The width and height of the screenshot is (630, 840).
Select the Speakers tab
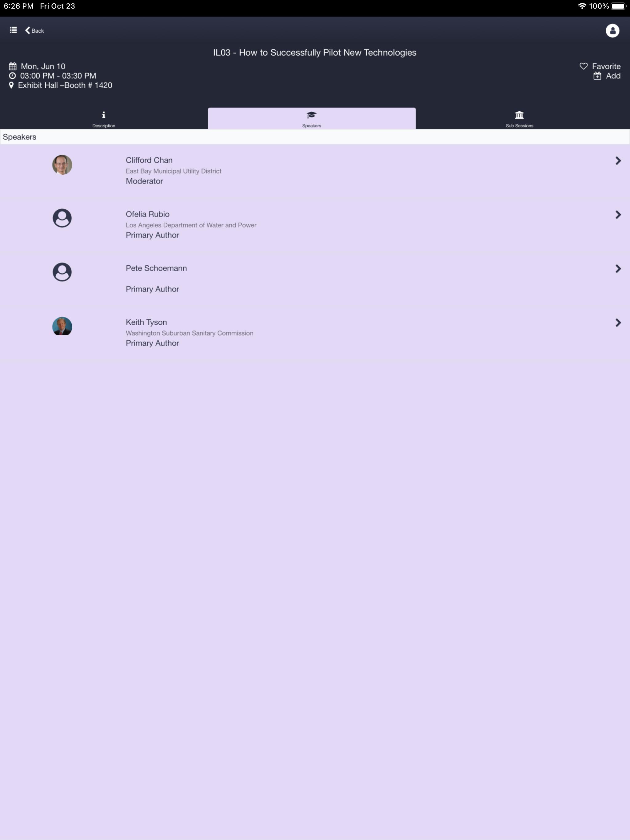click(312, 119)
